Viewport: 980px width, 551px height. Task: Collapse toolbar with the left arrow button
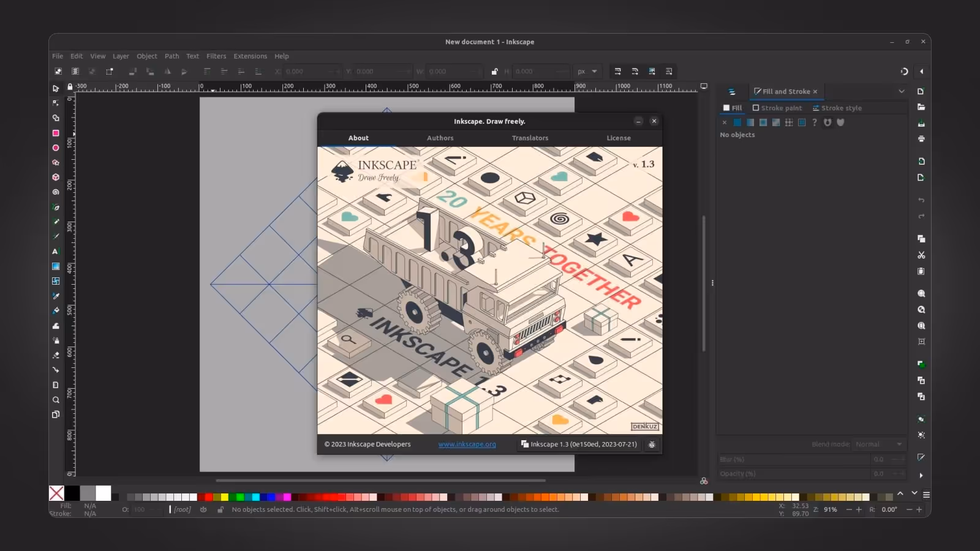(x=921, y=72)
